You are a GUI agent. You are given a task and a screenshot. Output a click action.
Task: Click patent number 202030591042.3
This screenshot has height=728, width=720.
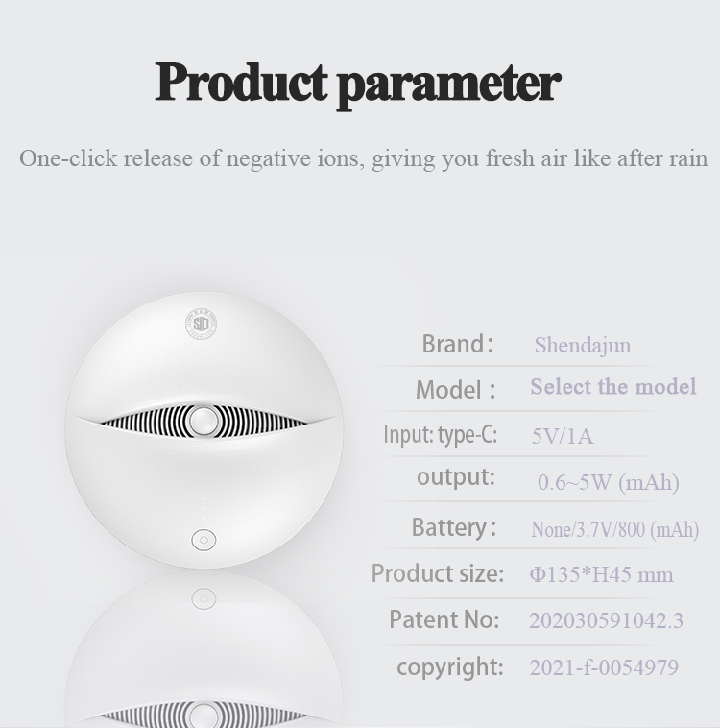[606, 620]
